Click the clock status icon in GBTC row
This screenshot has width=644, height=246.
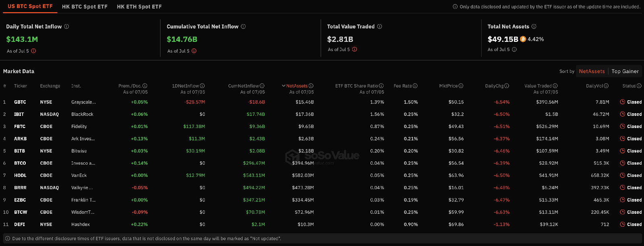click(623, 102)
